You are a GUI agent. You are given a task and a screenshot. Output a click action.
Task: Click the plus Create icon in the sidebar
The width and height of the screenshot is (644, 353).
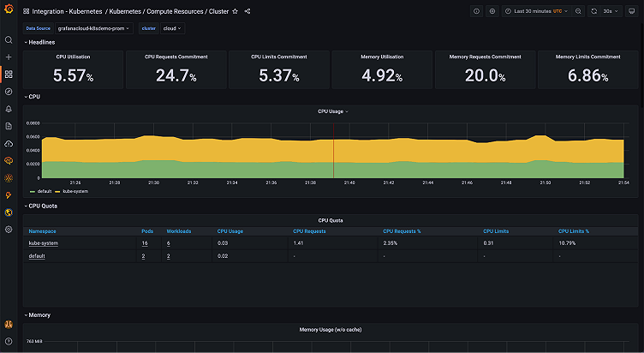[9, 57]
